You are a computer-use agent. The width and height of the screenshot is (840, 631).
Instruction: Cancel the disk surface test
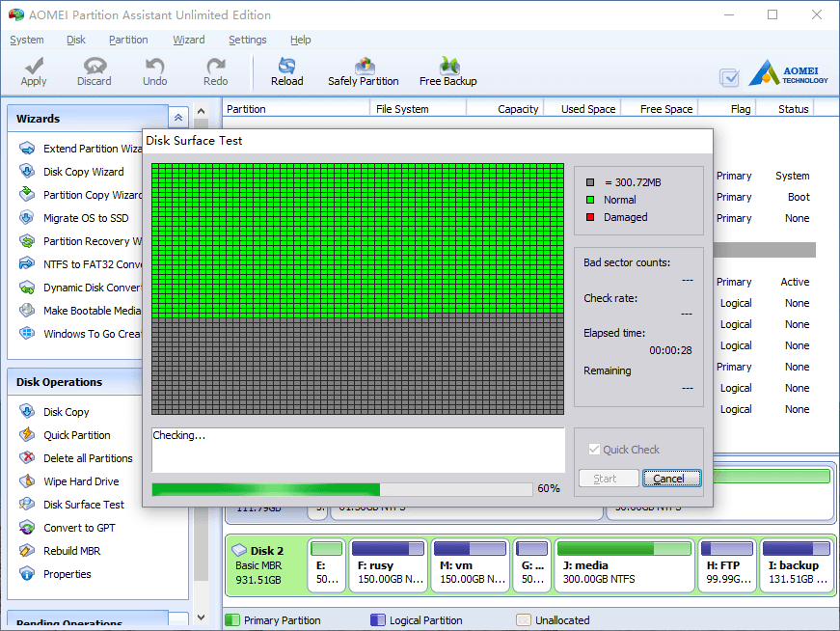coord(672,479)
